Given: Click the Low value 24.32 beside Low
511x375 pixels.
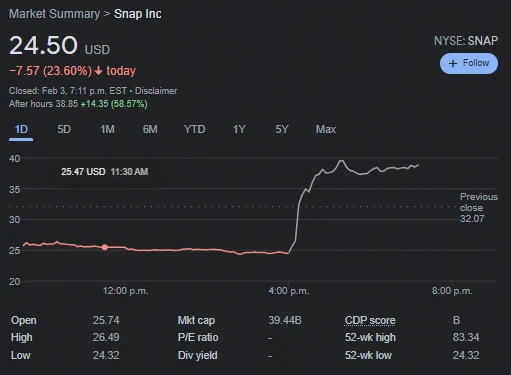Looking at the screenshot, I should pos(106,355).
